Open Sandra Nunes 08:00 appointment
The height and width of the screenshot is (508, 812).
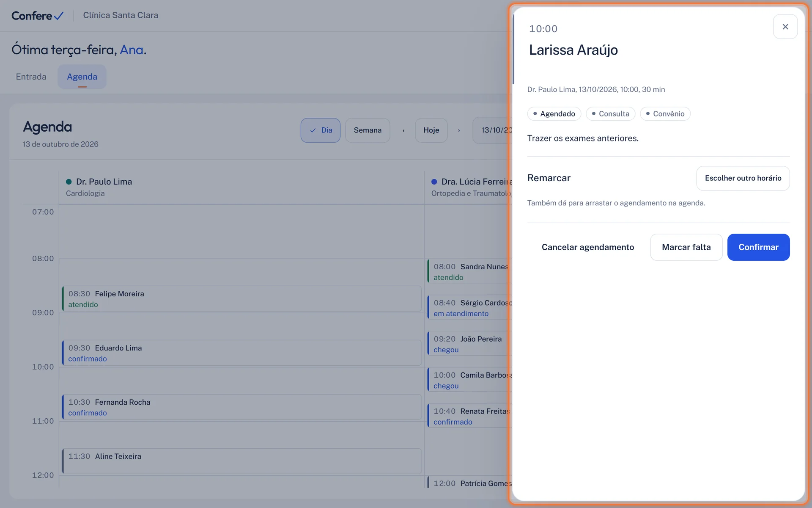pos(469,272)
